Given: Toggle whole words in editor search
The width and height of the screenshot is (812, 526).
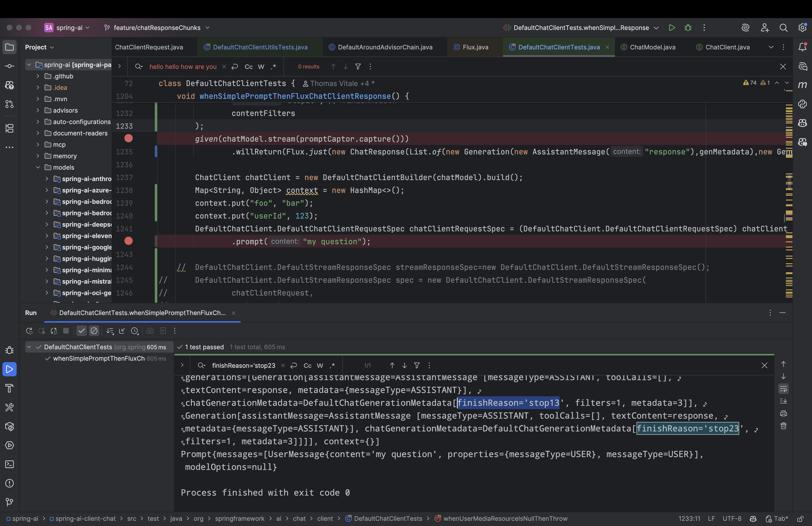Looking at the screenshot, I should (x=261, y=67).
